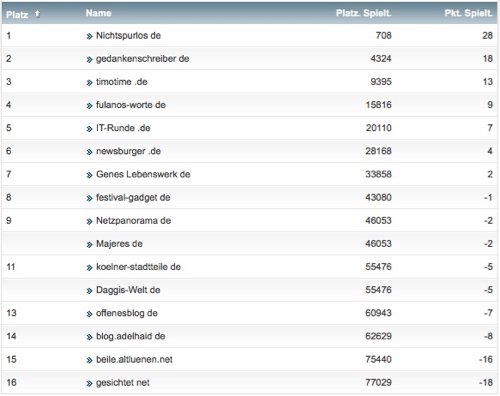Image resolution: width=500 pixels, height=396 pixels.
Task: Select the placement value 708
Action: pyautogui.click(x=384, y=35)
